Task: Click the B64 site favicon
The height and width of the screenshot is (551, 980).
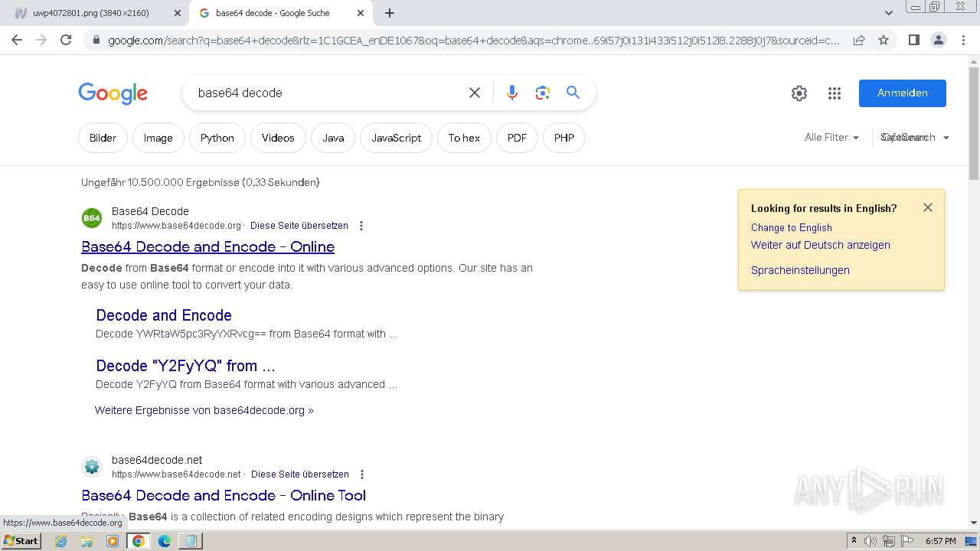Action: coord(92,218)
